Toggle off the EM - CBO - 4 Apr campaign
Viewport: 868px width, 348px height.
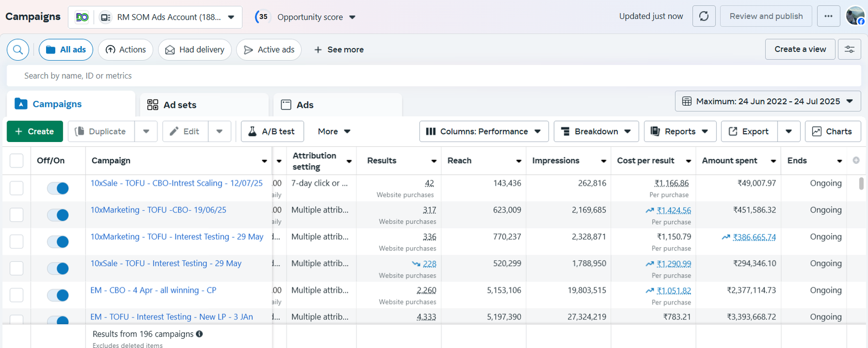coord(58,295)
